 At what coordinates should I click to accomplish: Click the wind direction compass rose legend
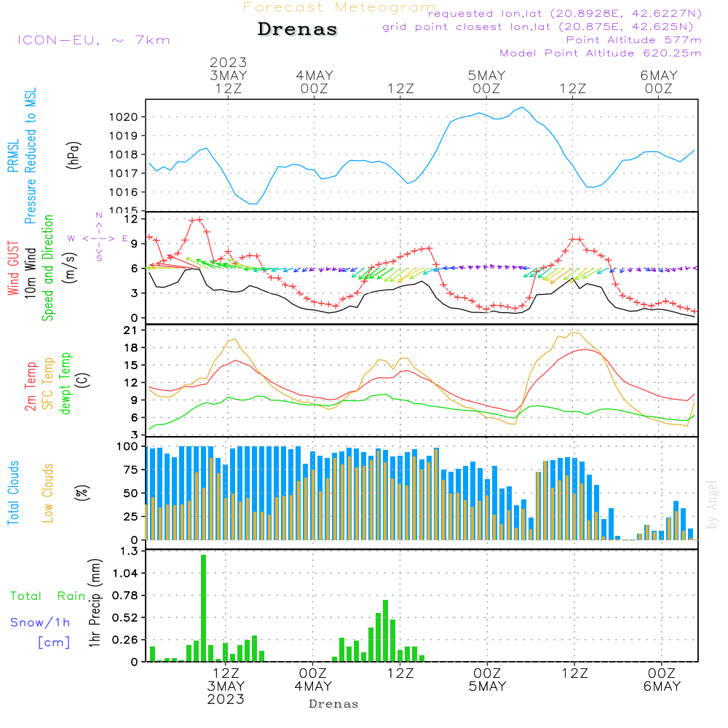pyautogui.click(x=98, y=238)
